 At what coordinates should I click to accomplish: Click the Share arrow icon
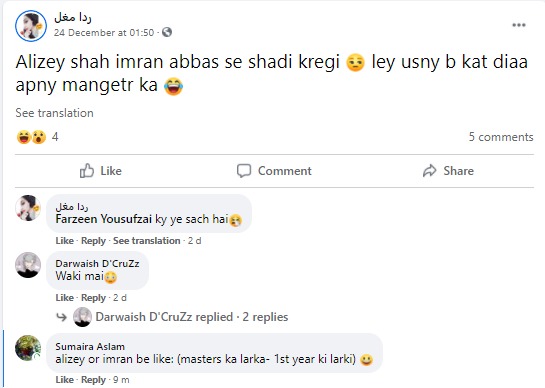click(430, 171)
